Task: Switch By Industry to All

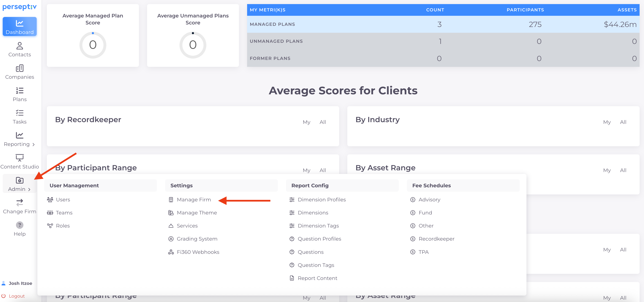Action: (x=623, y=122)
